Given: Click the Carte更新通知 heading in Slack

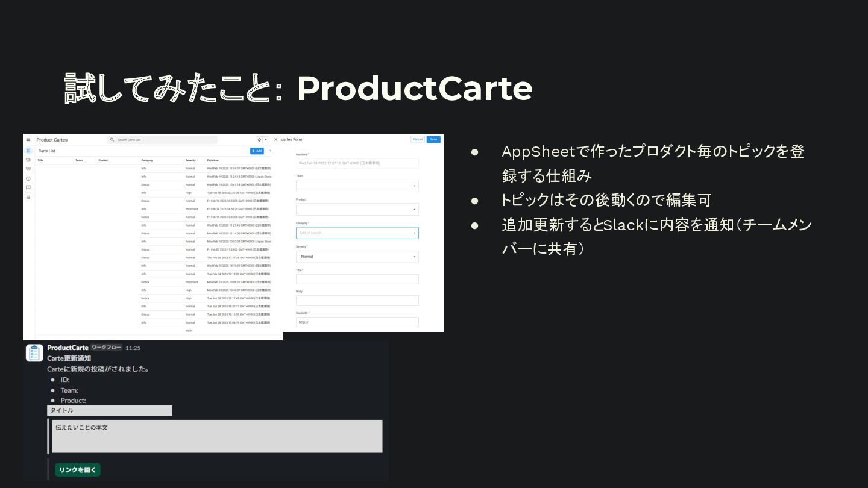Looking at the screenshot, I should click(x=69, y=358).
